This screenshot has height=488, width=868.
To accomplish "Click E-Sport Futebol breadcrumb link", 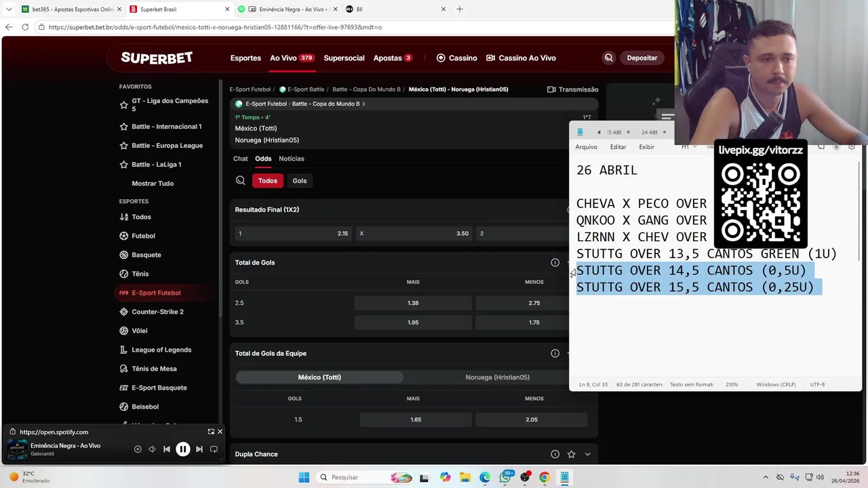I will (250, 89).
